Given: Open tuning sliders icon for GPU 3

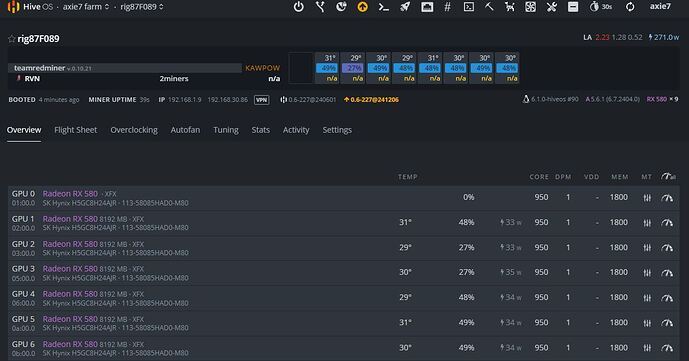Looking at the screenshot, I should pos(647,273).
